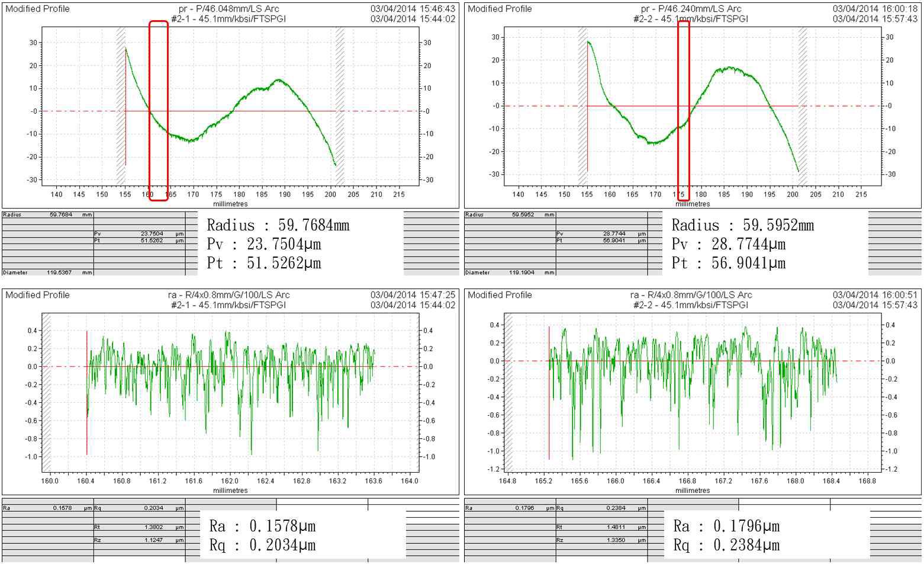Select the Diameter 119.5367 table cell
The height and width of the screenshot is (564, 924).
pos(48,273)
